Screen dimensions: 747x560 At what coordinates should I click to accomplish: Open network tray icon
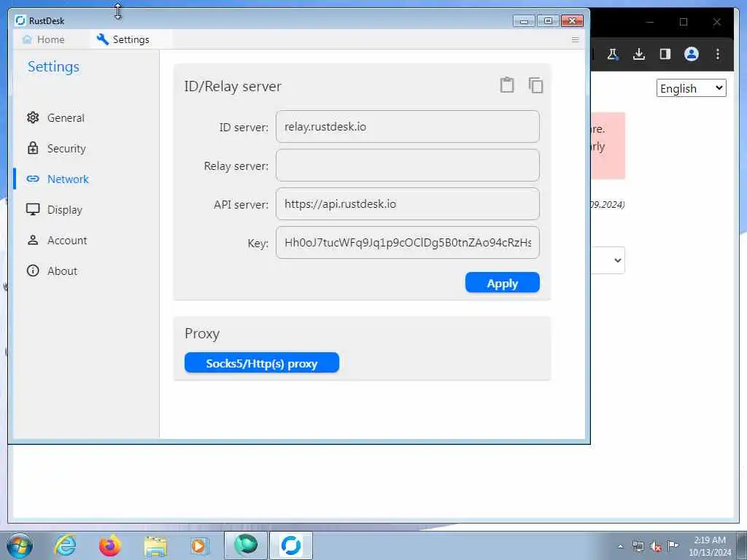pos(638,547)
